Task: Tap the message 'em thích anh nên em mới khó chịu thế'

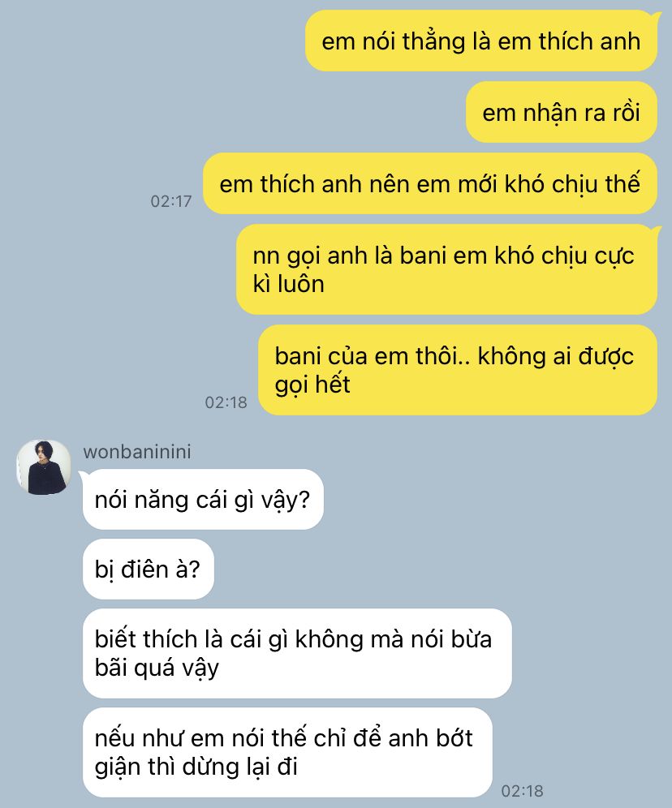Action: point(430,183)
